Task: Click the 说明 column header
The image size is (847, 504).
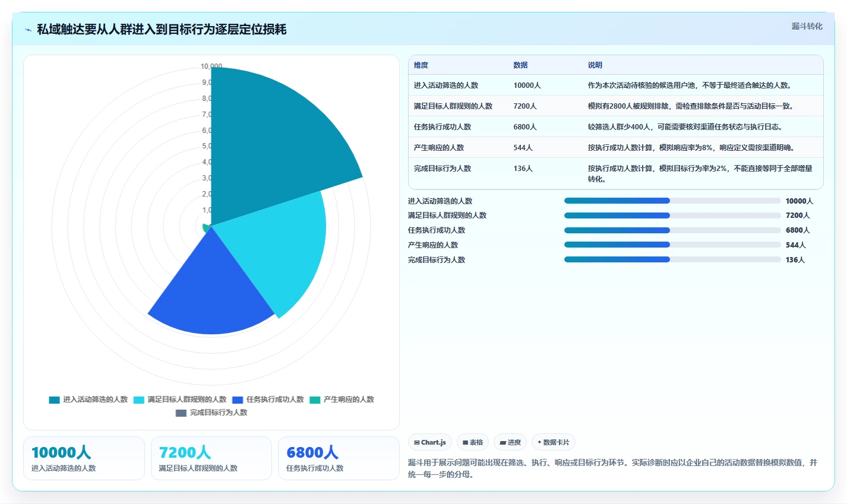Action: click(595, 65)
